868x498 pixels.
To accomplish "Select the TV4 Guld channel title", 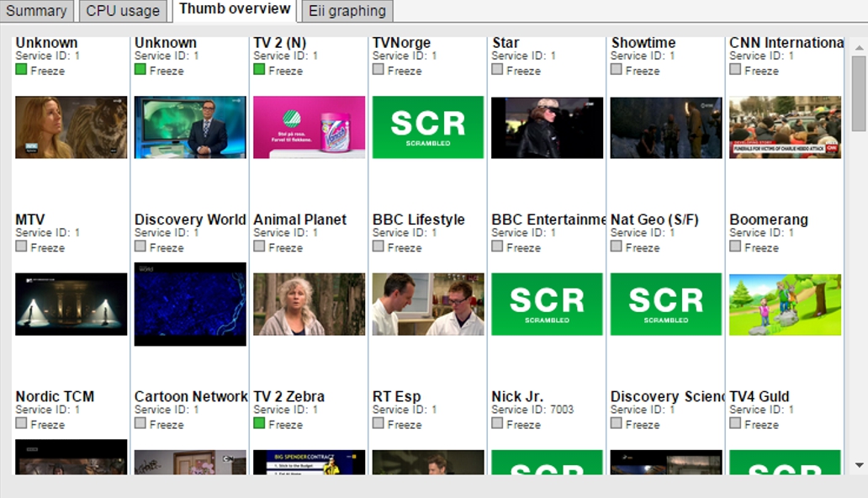I will pyautogui.click(x=759, y=396).
